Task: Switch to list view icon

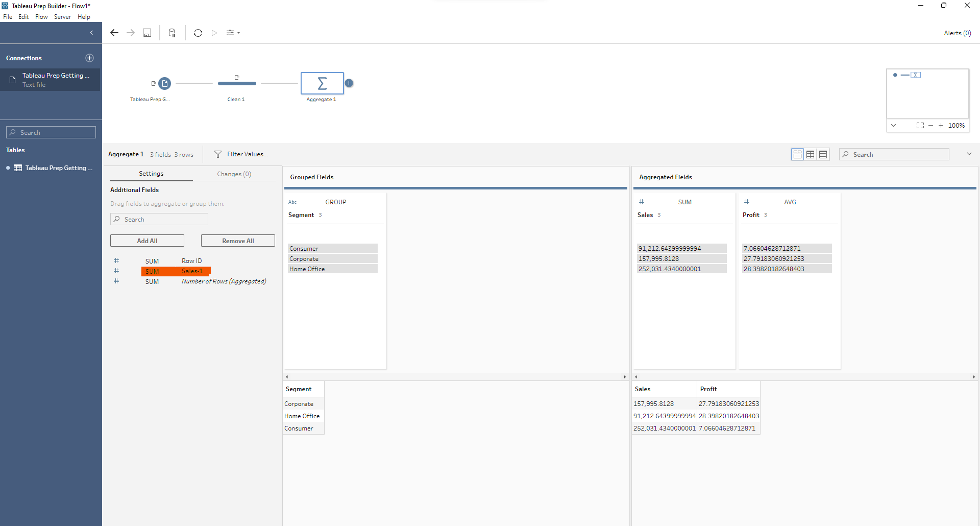Action: (x=823, y=154)
